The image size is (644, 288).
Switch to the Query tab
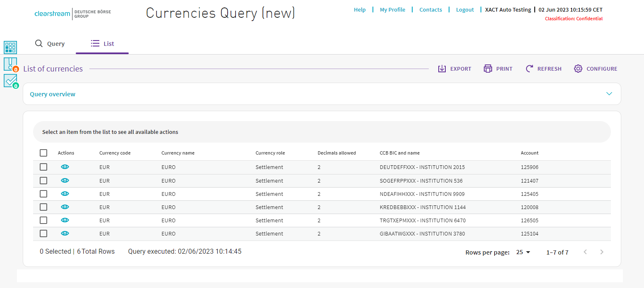50,44
